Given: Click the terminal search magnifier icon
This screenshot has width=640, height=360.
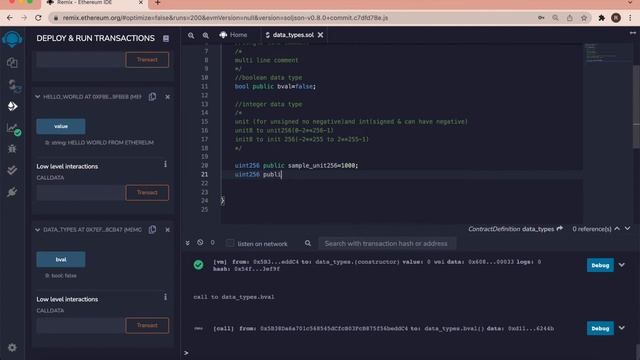Looking at the screenshot, I should (308, 243).
